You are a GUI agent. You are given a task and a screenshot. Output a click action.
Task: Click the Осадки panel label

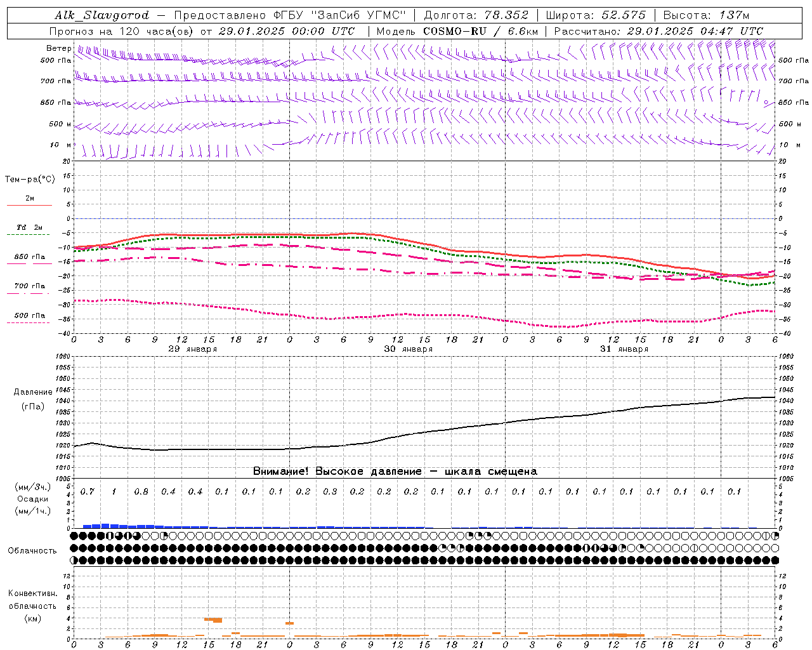pos(33,499)
